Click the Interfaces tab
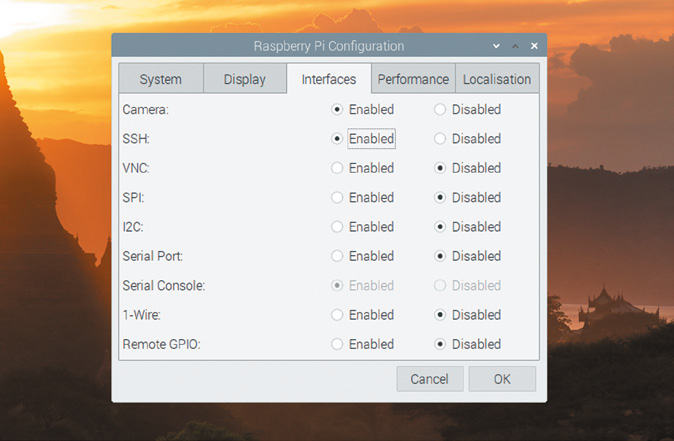 pyautogui.click(x=329, y=80)
